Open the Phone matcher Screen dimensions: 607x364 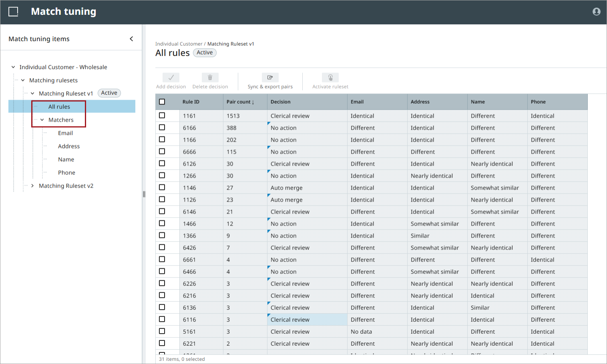[x=66, y=173]
